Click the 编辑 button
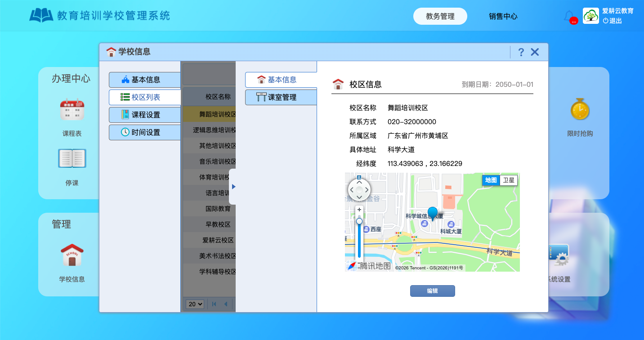The height and width of the screenshot is (340, 644). click(x=433, y=291)
